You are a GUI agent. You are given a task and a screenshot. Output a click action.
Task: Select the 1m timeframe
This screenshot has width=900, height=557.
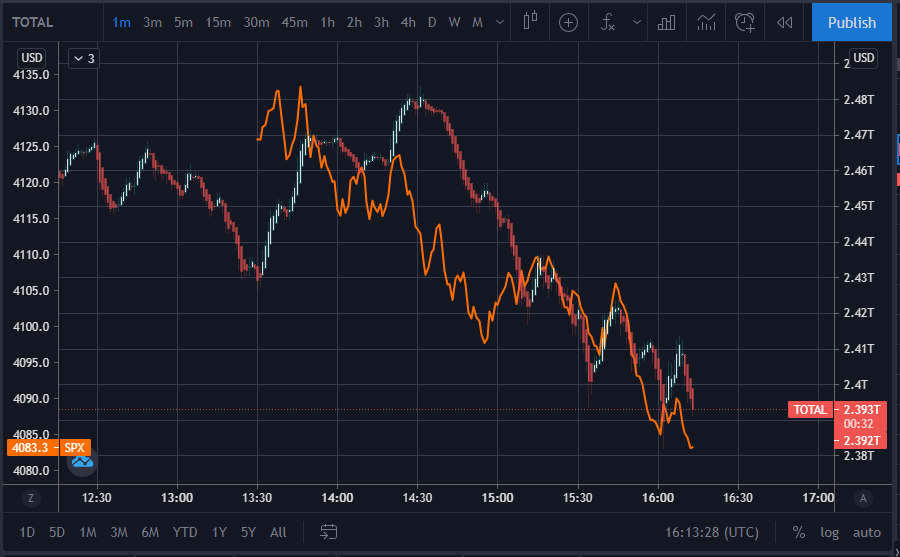tap(121, 22)
